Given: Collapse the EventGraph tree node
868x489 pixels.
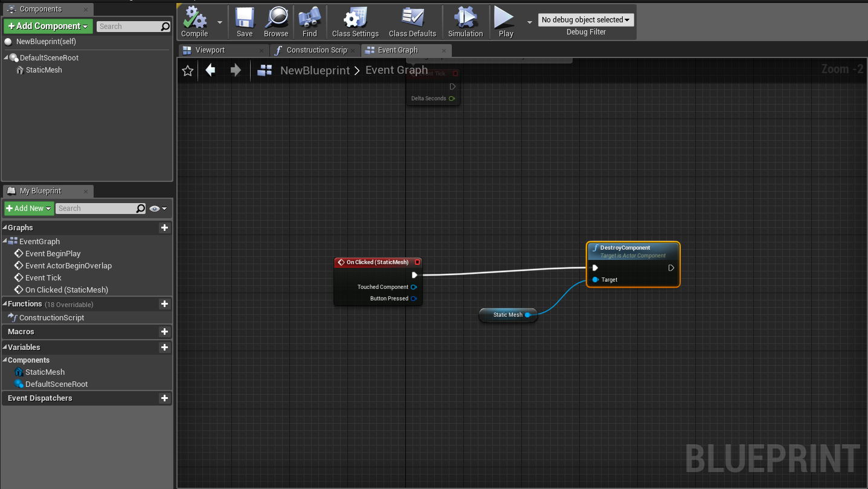Looking at the screenshot, I should pyautogui.click(x=5, y=241).
